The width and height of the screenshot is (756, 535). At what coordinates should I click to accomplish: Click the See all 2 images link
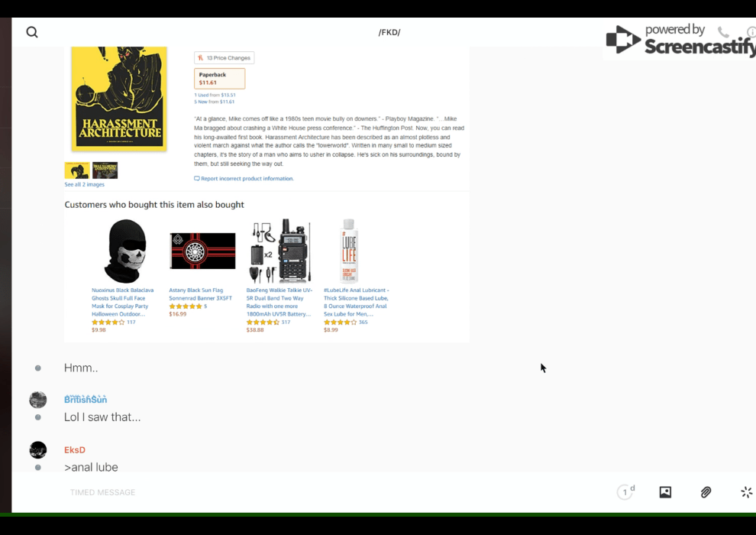tap(84, 184)
